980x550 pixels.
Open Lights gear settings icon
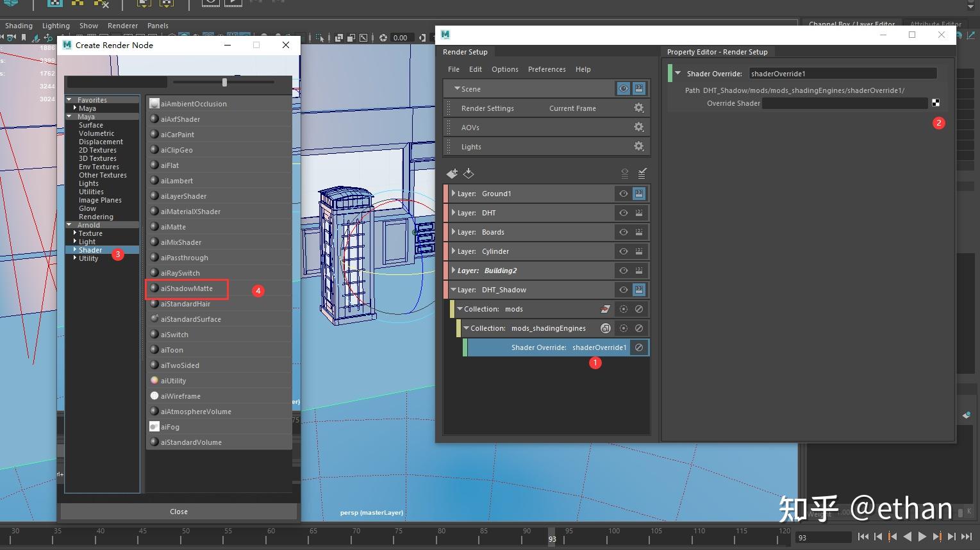click(639, 146)
